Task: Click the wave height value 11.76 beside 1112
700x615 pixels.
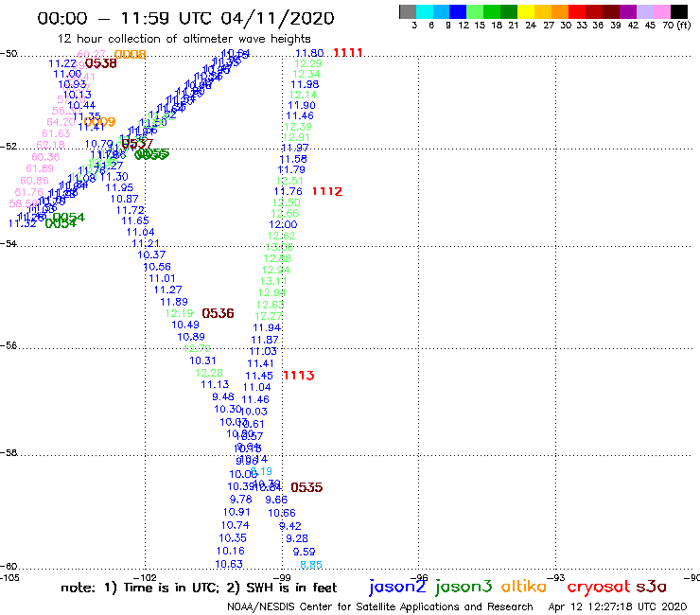Action: click(x=288, y=192)
